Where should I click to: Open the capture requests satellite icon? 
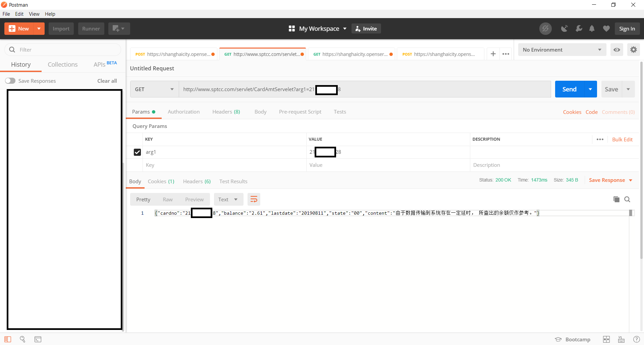coord(565,29)
